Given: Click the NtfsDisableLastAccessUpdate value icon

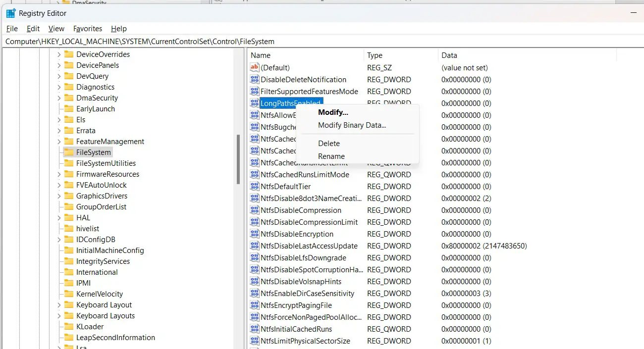Looking at the screenshot, I should click(x=255, y=246).
